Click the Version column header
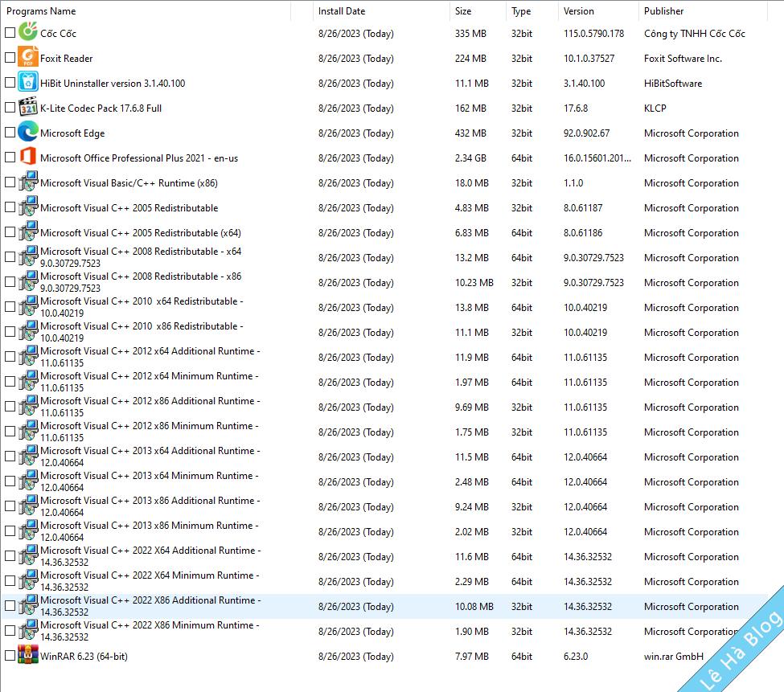The height and width of the screenshot is (692, 784). click(579, 11)
